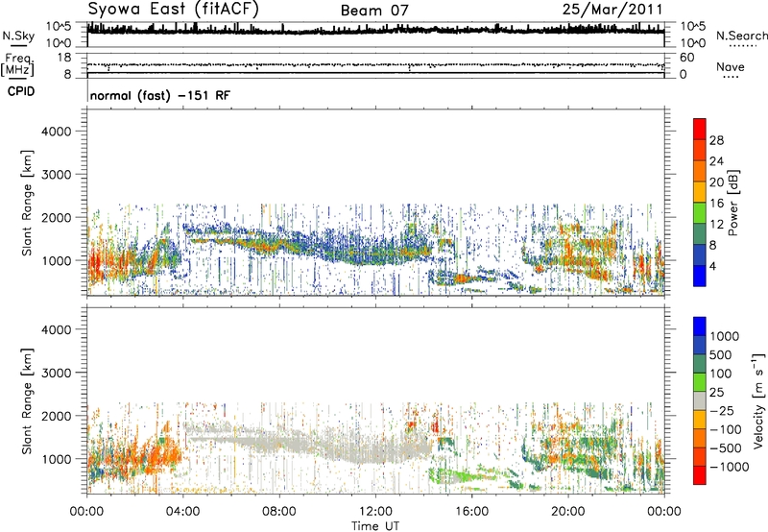Click the '1000' velocity colorbar value
The height and width of the screenshot is (532, 768).
pyautogui.click(x=724, y=336)
